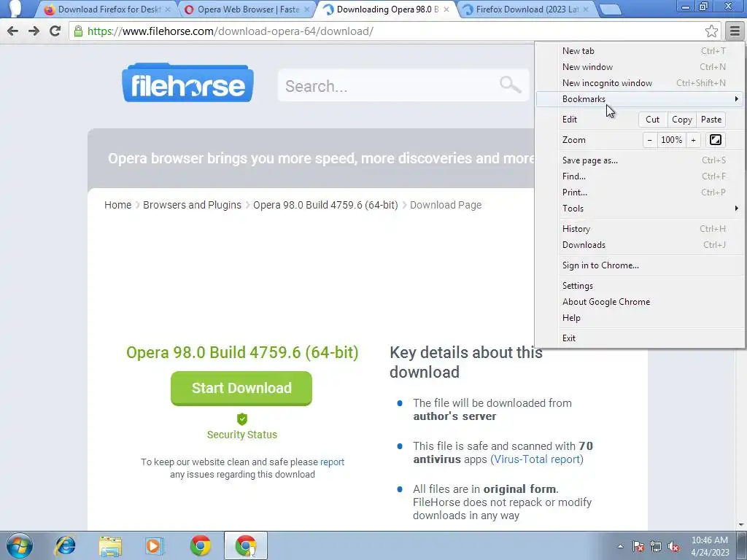Increase zoom with the plus button
Viewport: 747px width, 560px height.
pos(693,140)
